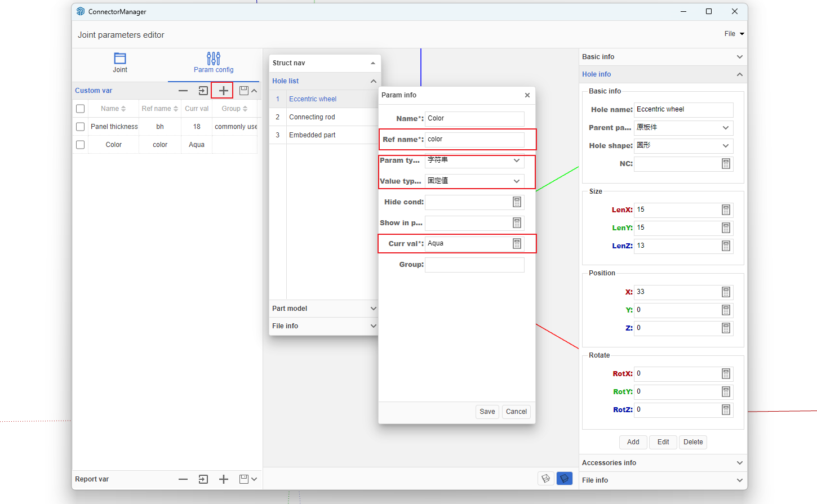Tick the Panel thickness row checkbox
This screenshot has height=504, width=817.
(81, 127)
